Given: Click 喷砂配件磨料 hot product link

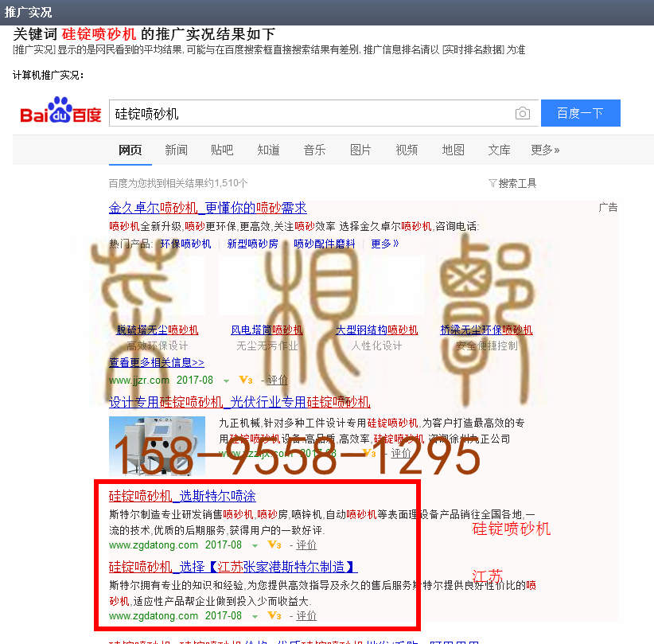Looking at the screenshot, I should (x=325, y=244).
